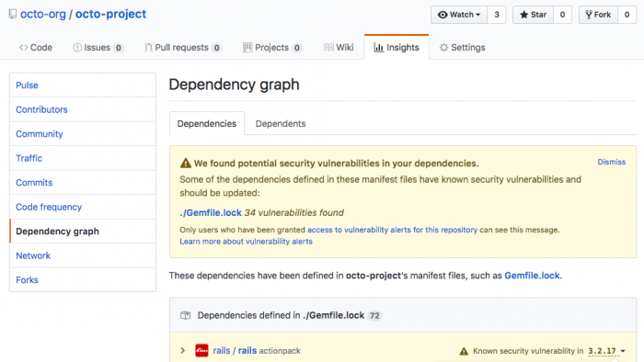Click the 34 vulnerabilities found text

(x=294, y=213)
